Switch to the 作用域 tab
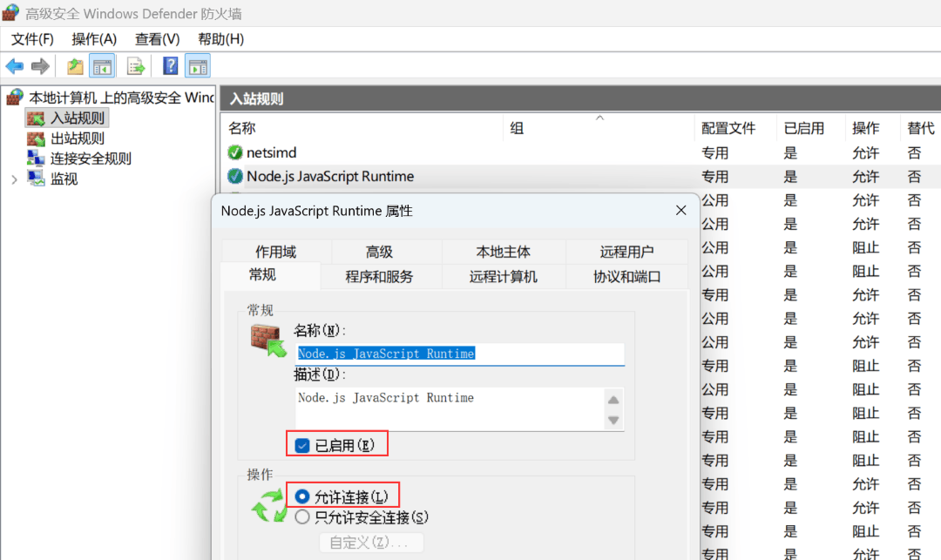This screenshot has width=941, height=560. (276, 252)
